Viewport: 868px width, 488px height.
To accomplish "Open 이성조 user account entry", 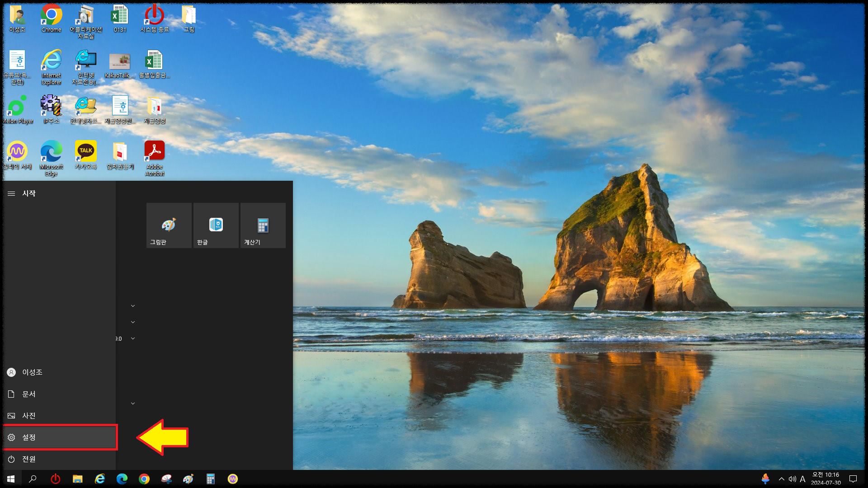I will 32,372.
